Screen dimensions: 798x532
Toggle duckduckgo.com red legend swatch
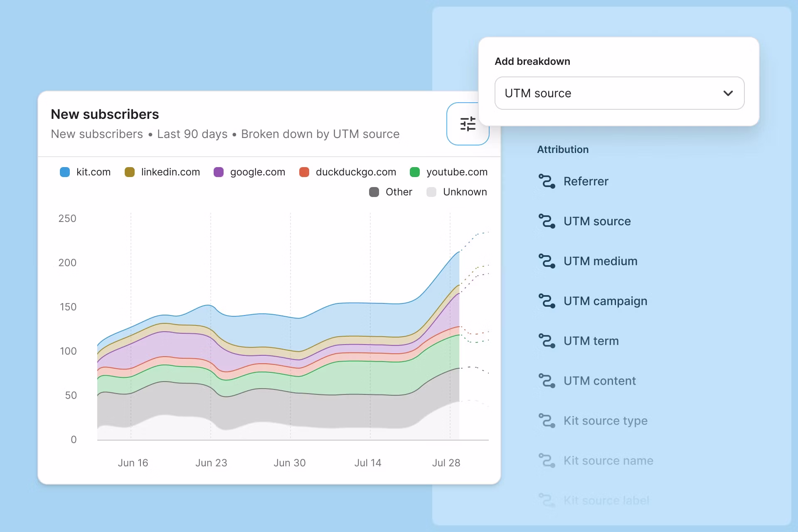[x=304, y=172]
